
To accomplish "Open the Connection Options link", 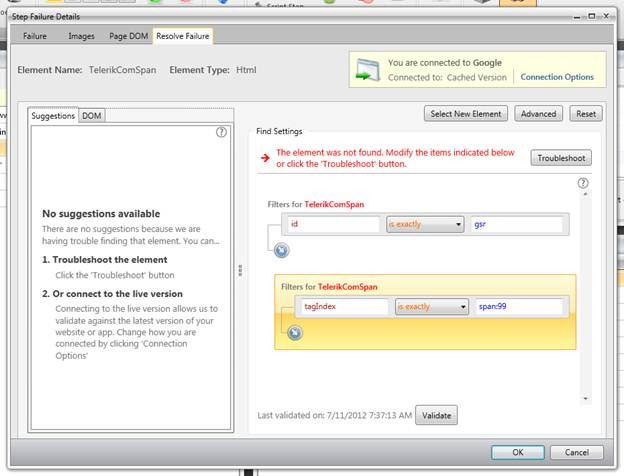I will [557, 77].
